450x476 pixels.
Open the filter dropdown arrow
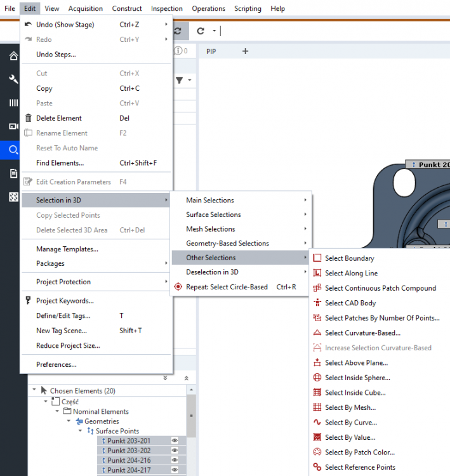pyautogui.click(x=190, y=80)
